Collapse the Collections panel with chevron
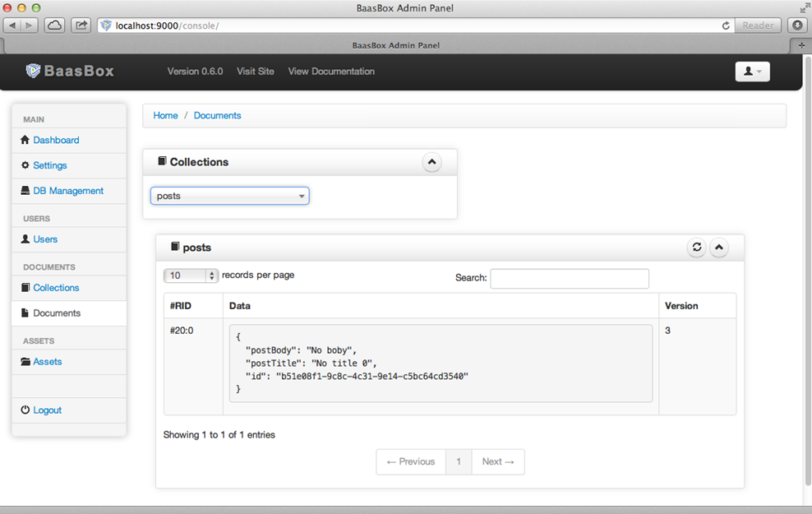The image size is (812, 514). [431, 162]
